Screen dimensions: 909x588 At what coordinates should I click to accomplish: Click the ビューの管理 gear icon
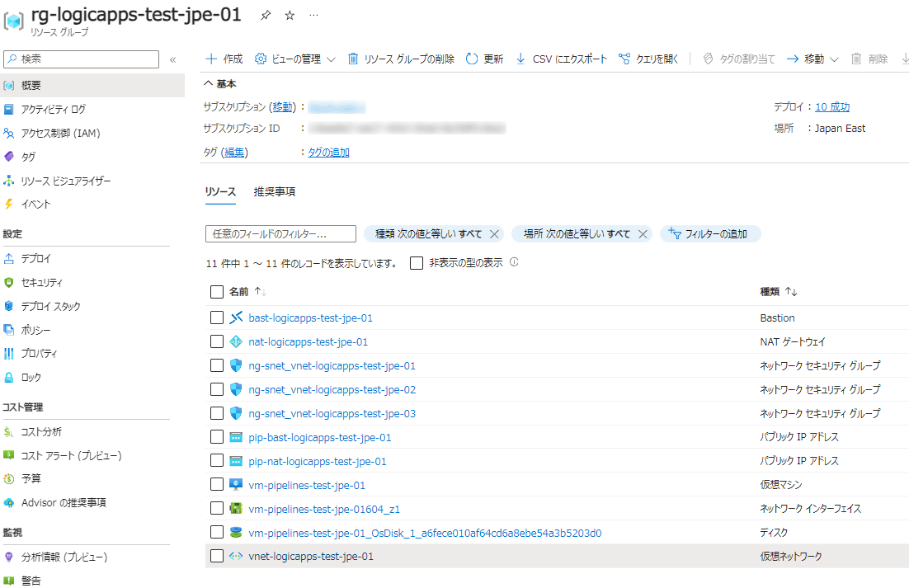pyautogui.click(x=261, y=59)
